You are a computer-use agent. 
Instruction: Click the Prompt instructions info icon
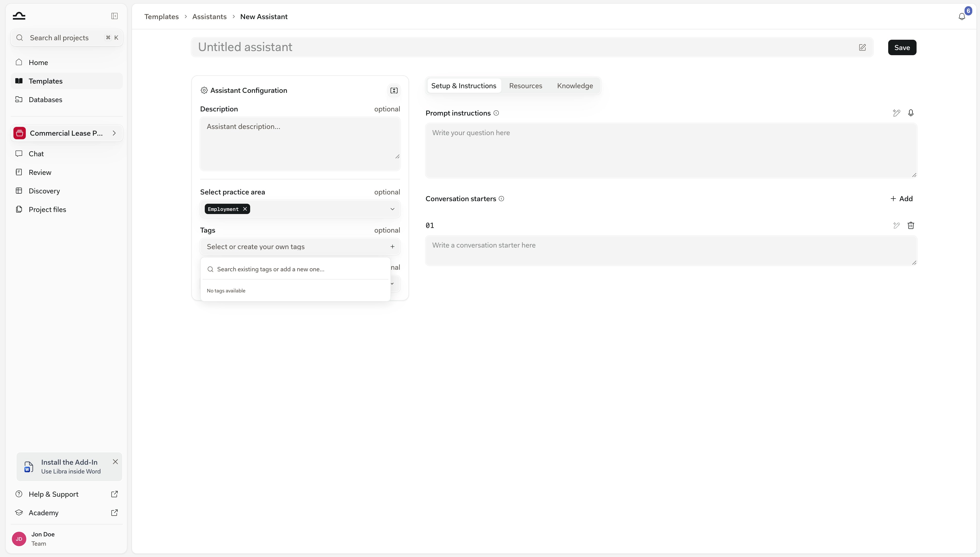[496, 113]
